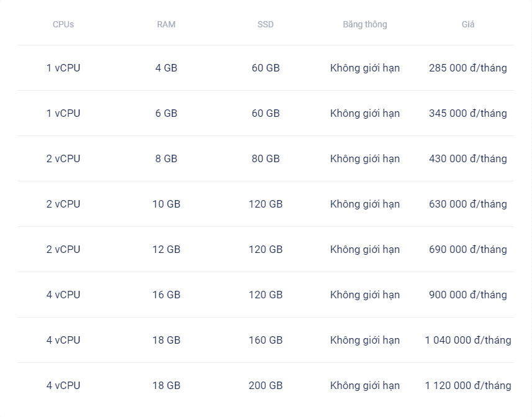Select the price "900 000 đ/tháng"
This screenshot has height=417, width=532.
(x=468, y=295)
